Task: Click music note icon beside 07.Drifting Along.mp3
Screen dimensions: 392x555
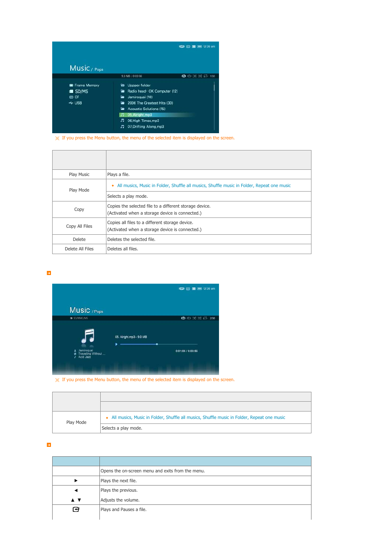Action: (122, 127)
